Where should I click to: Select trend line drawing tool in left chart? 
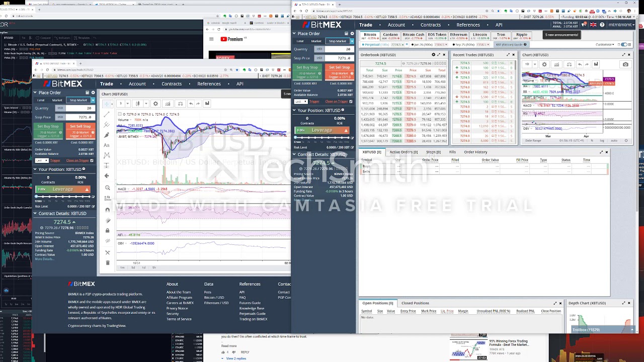tap(107, 114)
